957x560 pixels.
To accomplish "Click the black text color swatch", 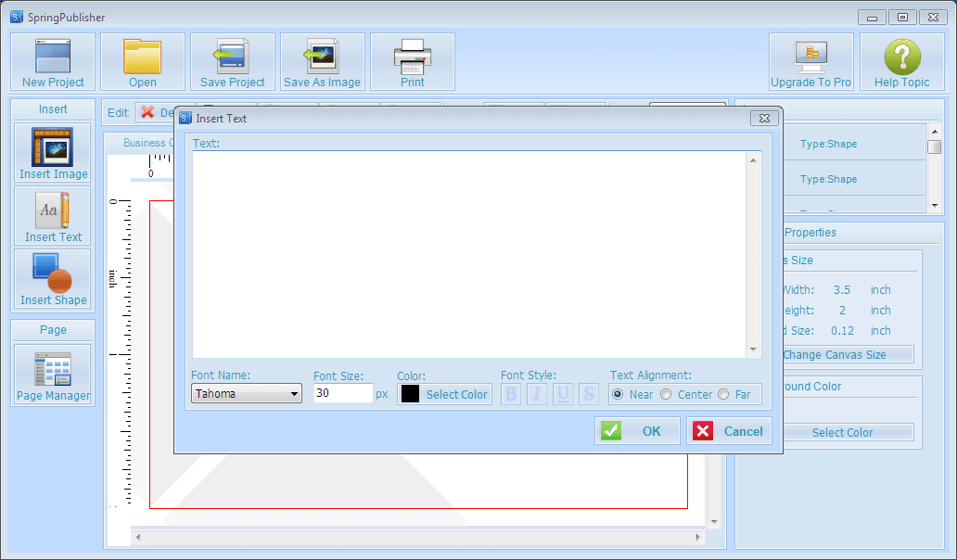I will [x=410, y=394].
